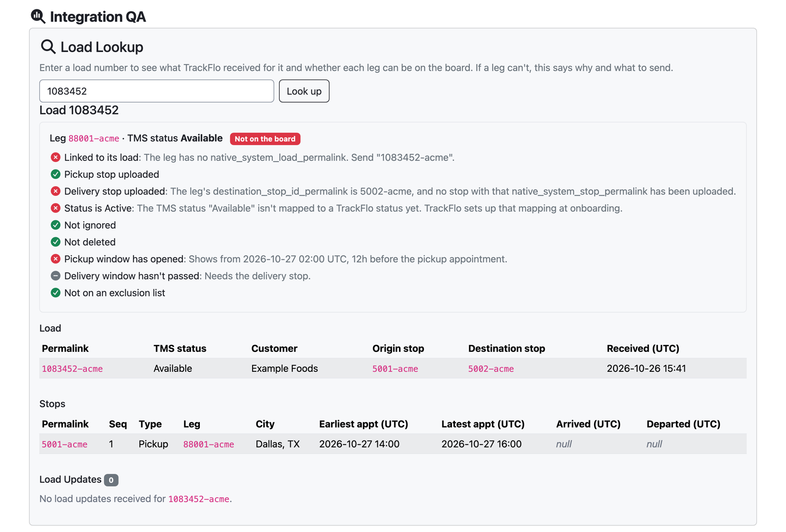Open origin stop 5001-acme in the Load table
This screenshot has height=532, width=786.
click(x=395, y=369)
